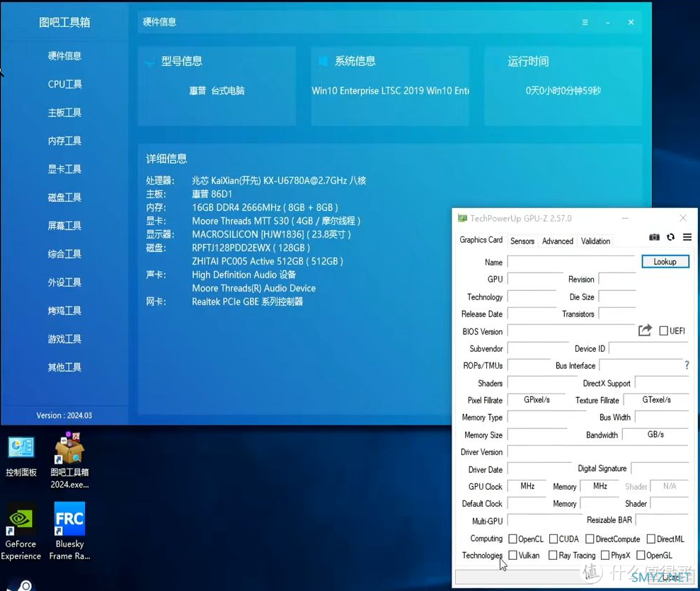700x591 pixels.
Task: Open the Steam icon on the desktop
Action: 20,585
